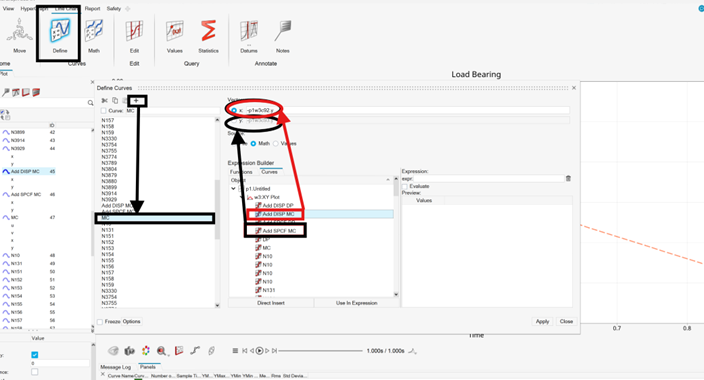Switch to the Panels tab
This screenshot has width=704, height=380.
[x=147, y=367]
